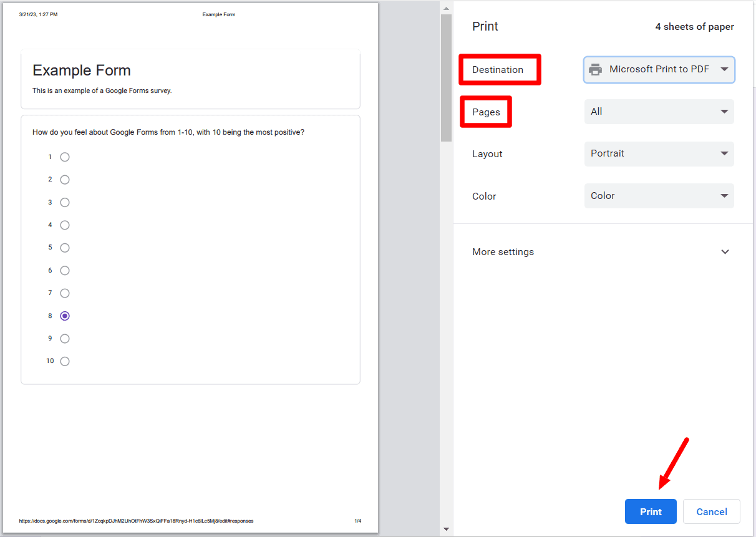756x537 pixels.
Task: Click the preview scrollbar thumb
Action: pyautogui.click(x=446, y=78)
